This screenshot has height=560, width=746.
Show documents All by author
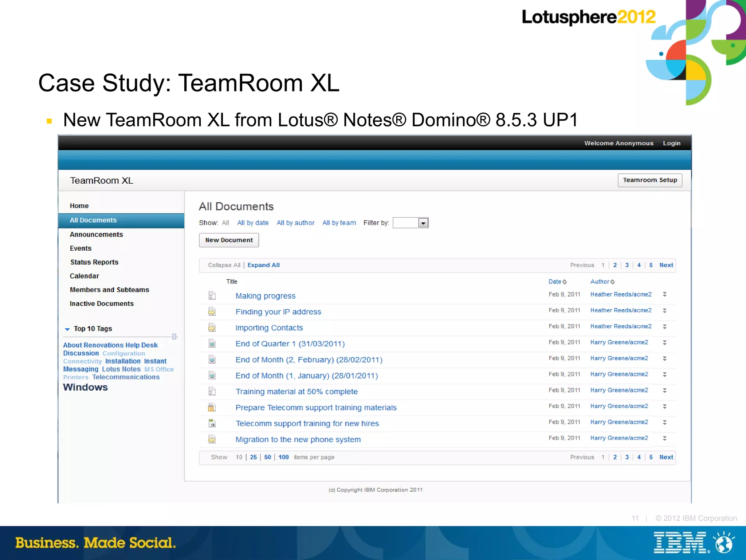(295, 223)
